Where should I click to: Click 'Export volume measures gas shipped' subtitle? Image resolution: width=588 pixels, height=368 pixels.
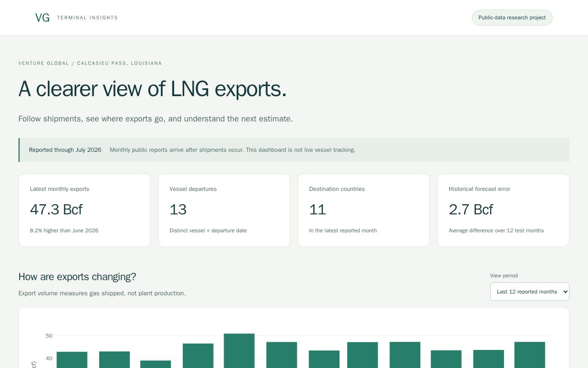click(x=102, y=293)
